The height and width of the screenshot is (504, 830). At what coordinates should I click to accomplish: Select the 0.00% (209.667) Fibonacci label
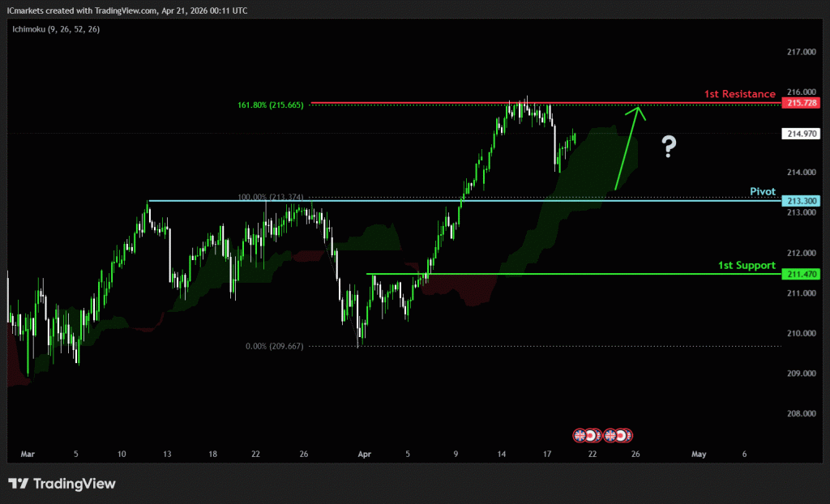click(274, 346)
